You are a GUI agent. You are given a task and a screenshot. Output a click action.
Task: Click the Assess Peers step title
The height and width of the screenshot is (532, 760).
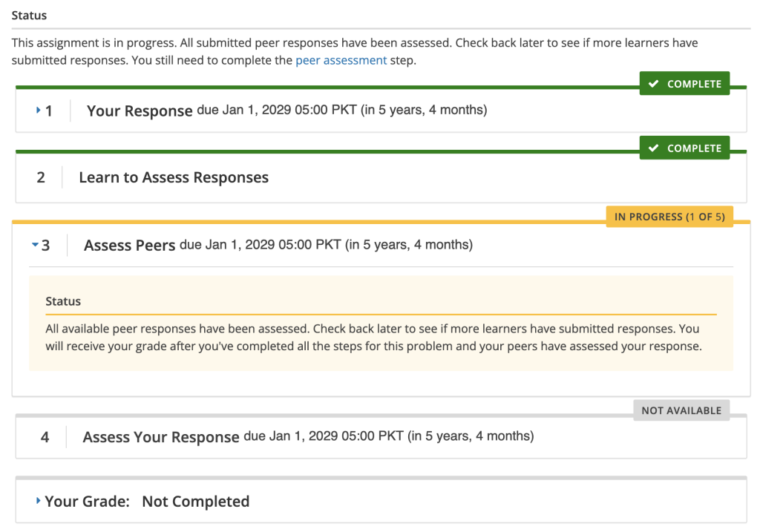128,244
